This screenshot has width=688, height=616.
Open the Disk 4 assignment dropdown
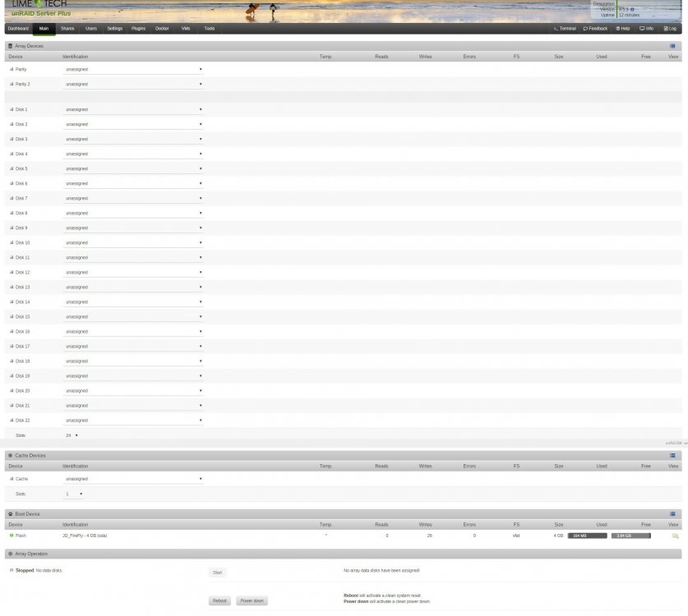click(x=133, y=154)
